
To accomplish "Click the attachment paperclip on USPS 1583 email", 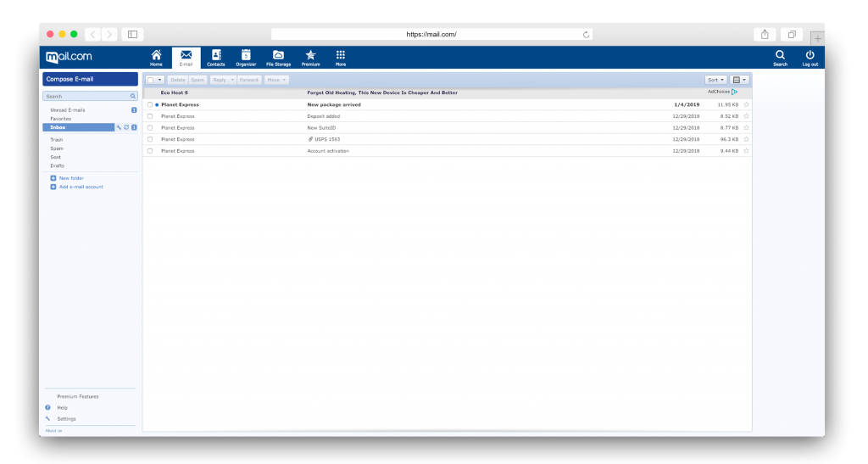I will 310,139.
